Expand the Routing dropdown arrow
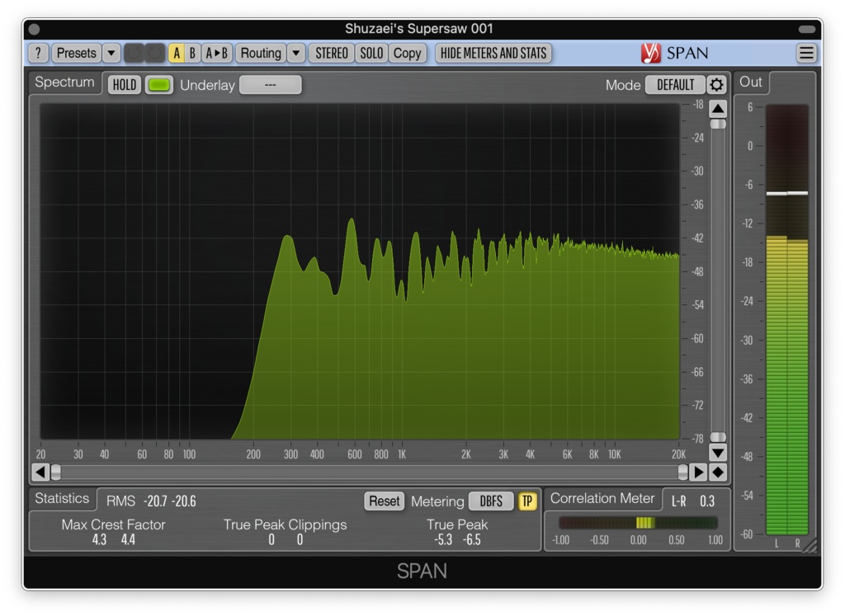845x616 pixels. 296,54
